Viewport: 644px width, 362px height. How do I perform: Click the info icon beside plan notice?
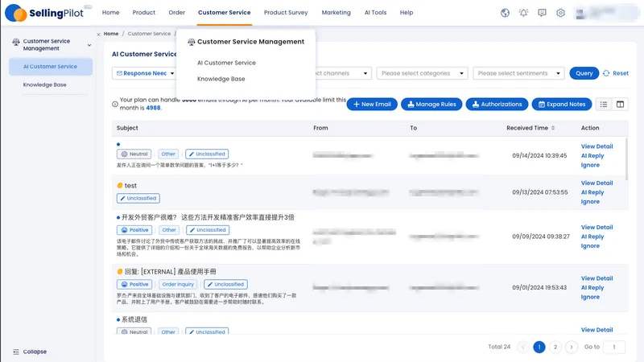[x=115, y=105]
